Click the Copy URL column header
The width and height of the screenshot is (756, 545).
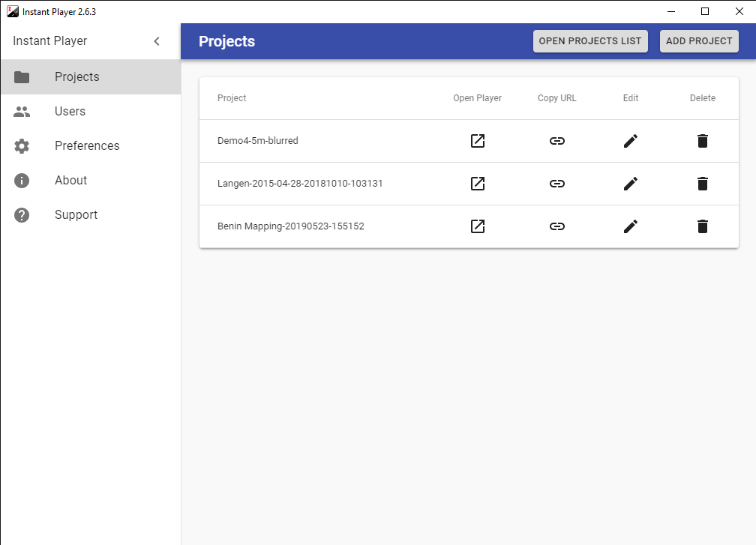tap(556, 98)
